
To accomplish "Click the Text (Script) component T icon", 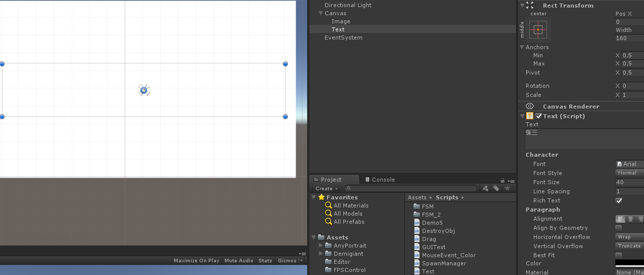I will 530,116.
